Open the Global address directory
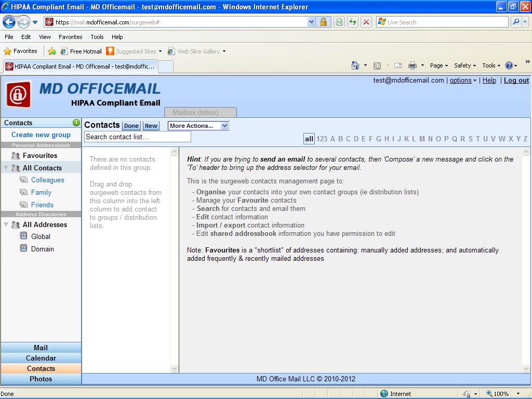532x399 pixels. pyautogui.click(x=41, y=236)
